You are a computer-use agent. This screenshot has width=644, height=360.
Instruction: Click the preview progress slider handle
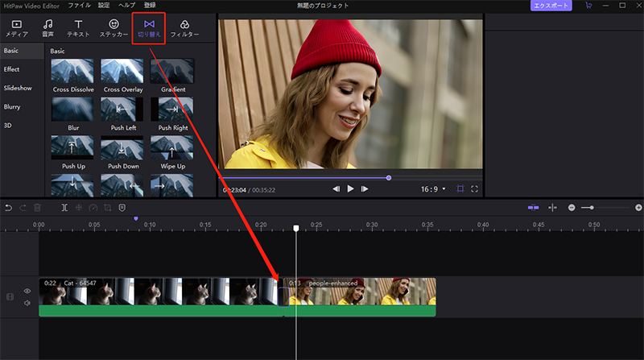tap(389, 178)
